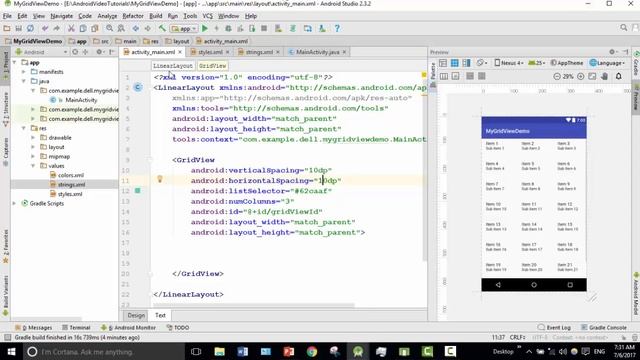Click the Replace toolbar icon
This screenshot has width=640, height=360.
pyautogui.click(x=121, y=29)
